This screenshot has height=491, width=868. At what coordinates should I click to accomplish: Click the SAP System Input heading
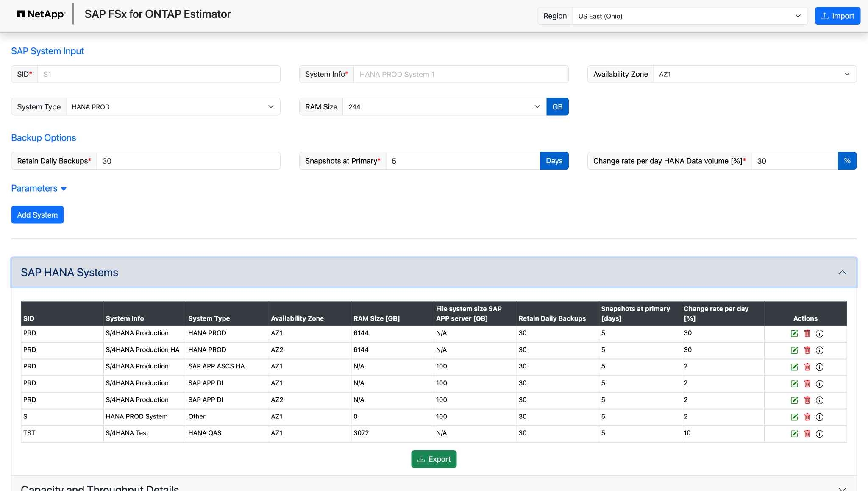click(x=47, y=51)
